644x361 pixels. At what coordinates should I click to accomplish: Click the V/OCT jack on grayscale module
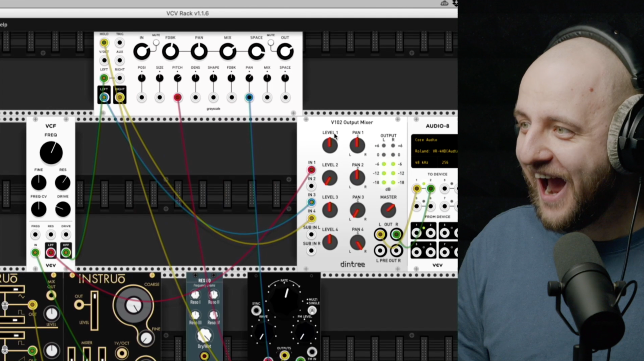tap(104, 60)
